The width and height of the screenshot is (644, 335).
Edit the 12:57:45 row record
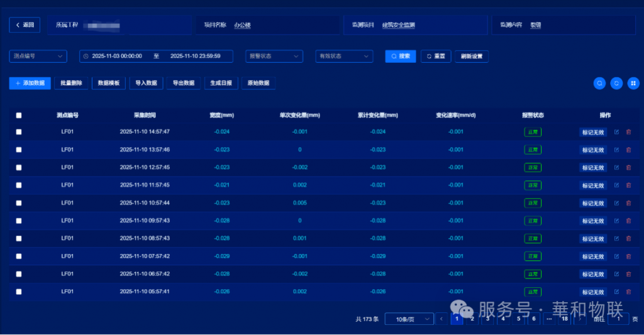pyautogui.click(x=616, y=167)
